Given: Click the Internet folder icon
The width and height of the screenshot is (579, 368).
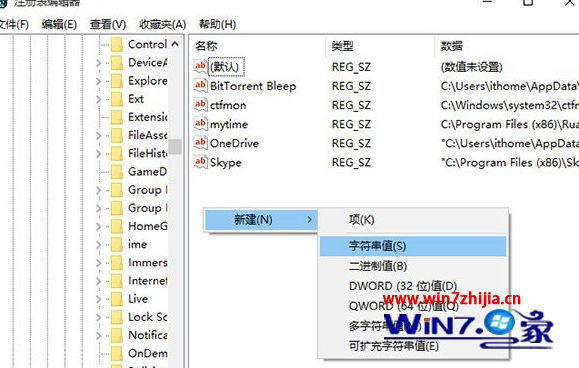Looking at the screenshot, I should pos(117,281).
